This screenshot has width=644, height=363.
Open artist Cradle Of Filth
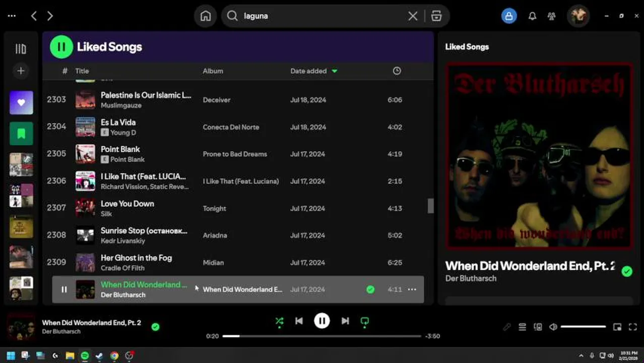tap(122, 268)
